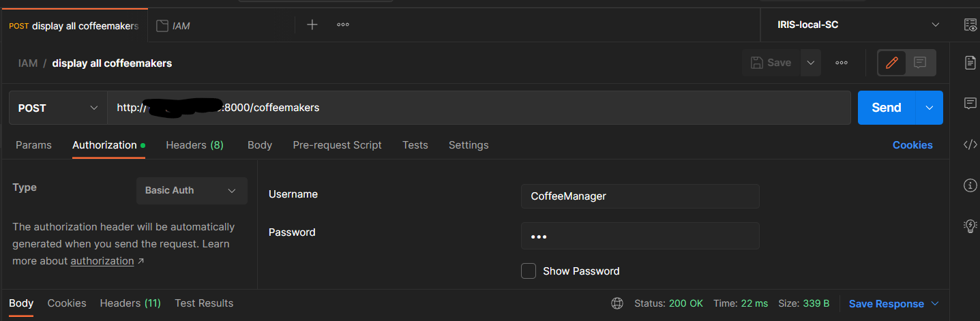
Task: Open the code snippet icon
Action: click(x=970, y=144)
